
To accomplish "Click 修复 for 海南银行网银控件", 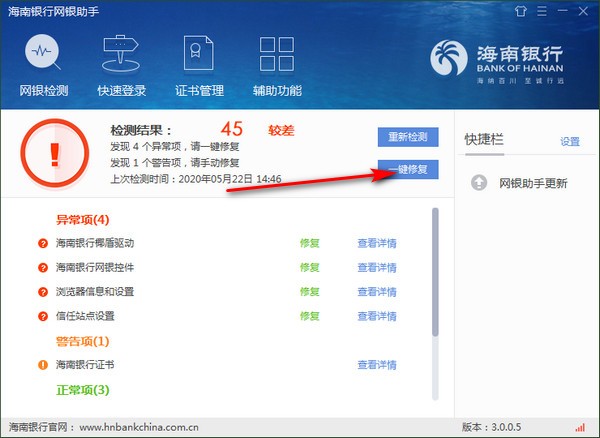I will coord(310,267).
